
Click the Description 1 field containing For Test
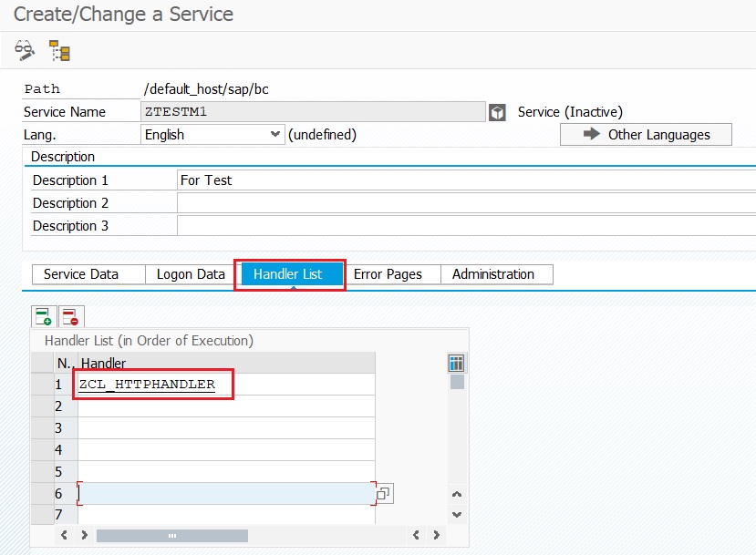465,180
